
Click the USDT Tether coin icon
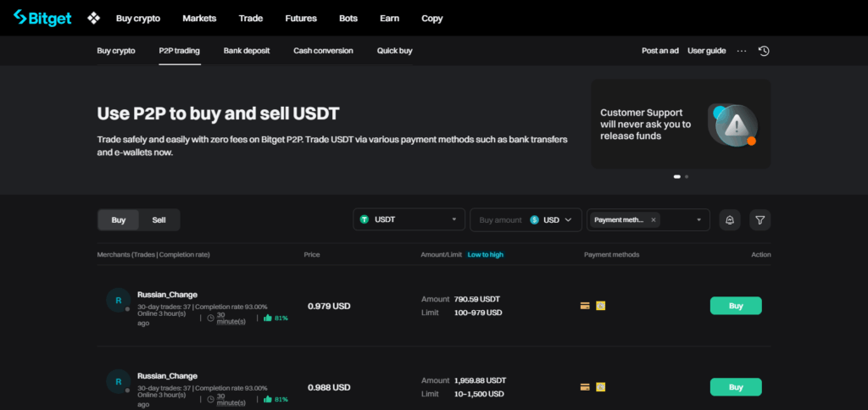364,219
